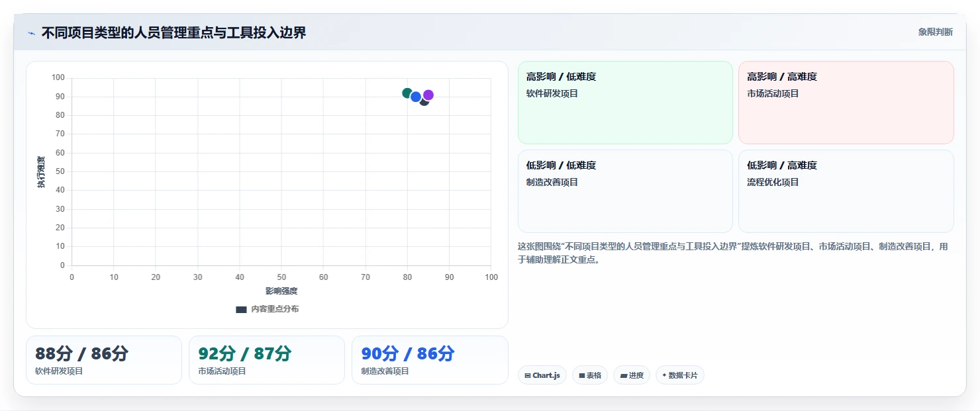
Task: Click the blue data point on the scatter chart
Action: tap(416, 97)
